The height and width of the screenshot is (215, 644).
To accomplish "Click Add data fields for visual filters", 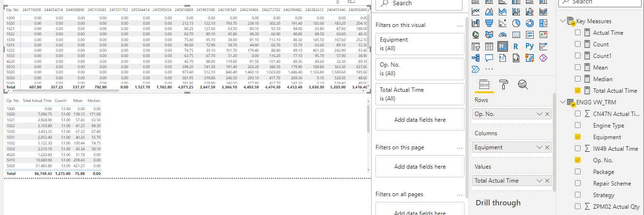I will [x=419, y=119].
